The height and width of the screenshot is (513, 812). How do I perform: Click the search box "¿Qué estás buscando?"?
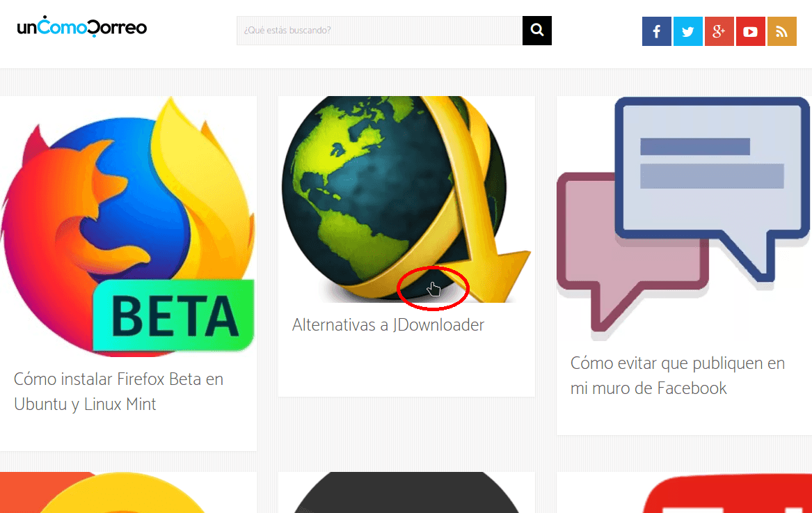(x=380, y=31)
